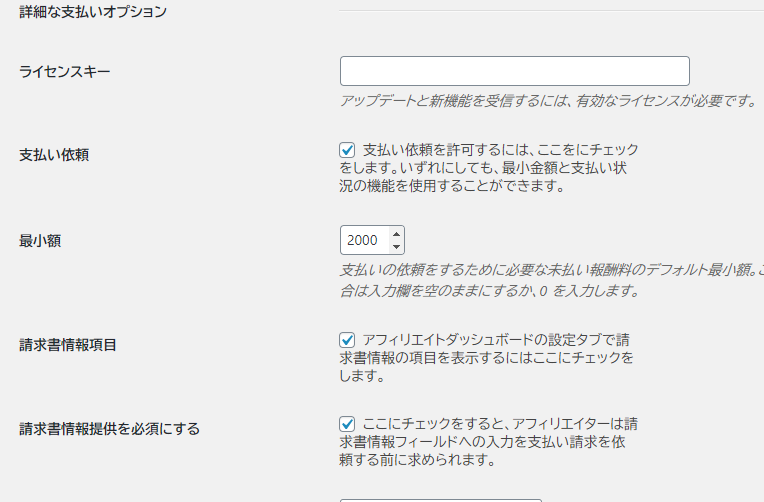
Task: Decrease 最小額 with the down arrow
Action: point(397,246)
